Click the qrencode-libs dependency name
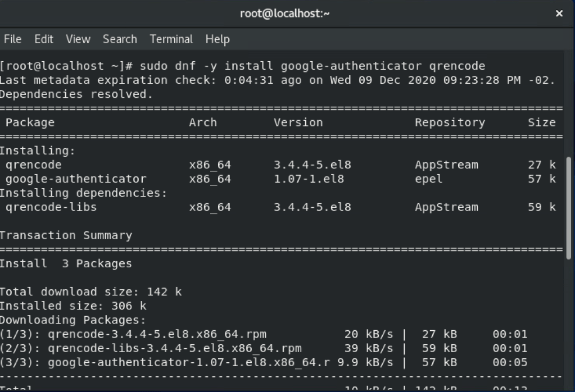The image size is (575, 392). [x=51, y=207]
